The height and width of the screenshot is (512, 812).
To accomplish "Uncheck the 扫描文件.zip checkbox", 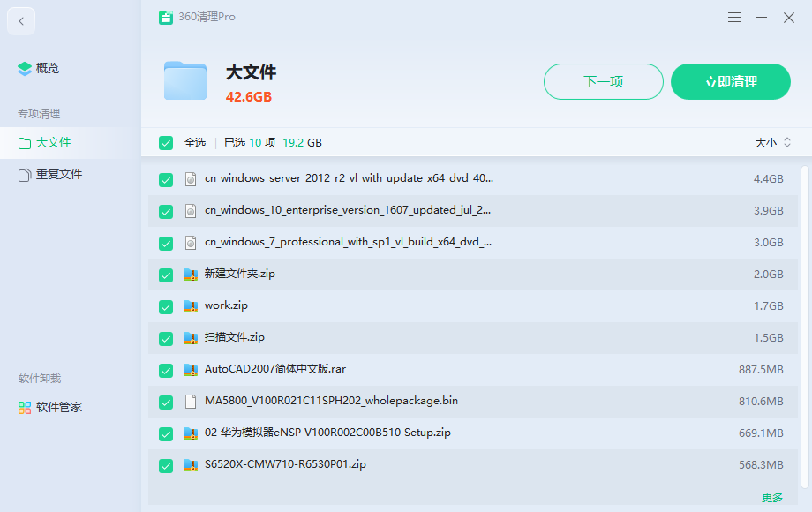I will pyautogui.click(x=166, y=338).
